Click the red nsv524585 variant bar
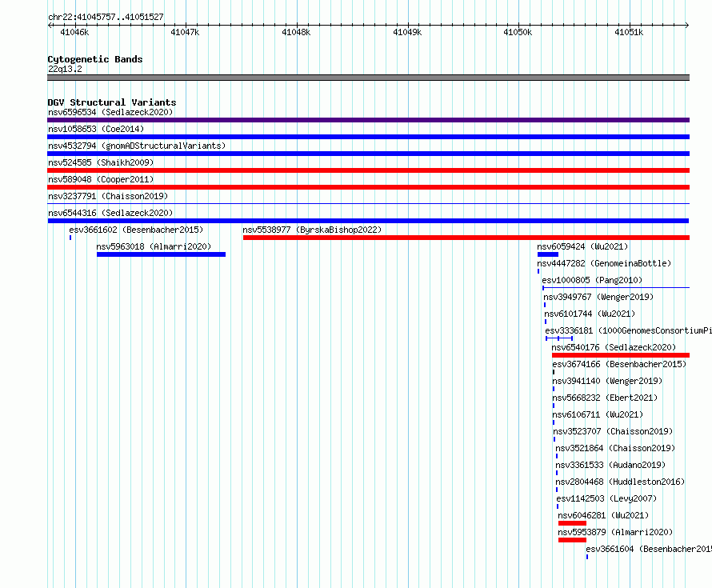 pos(368,170)
